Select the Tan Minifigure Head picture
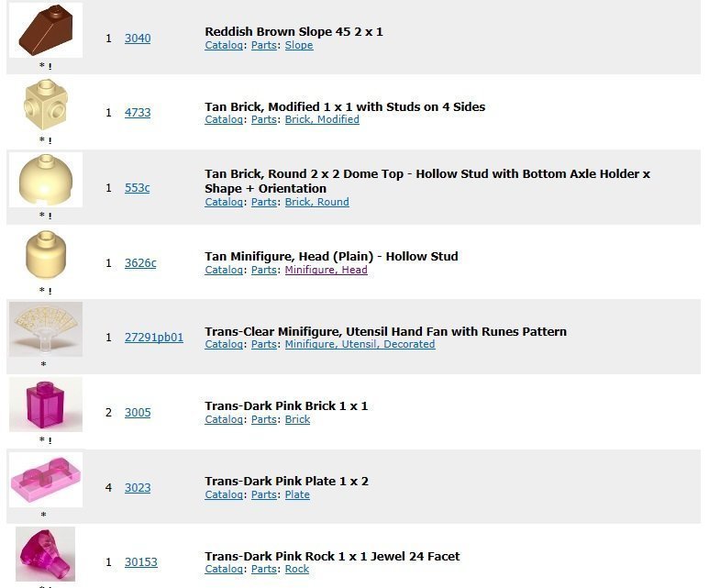This screenshot has width=709, height=588. (46, 255)
